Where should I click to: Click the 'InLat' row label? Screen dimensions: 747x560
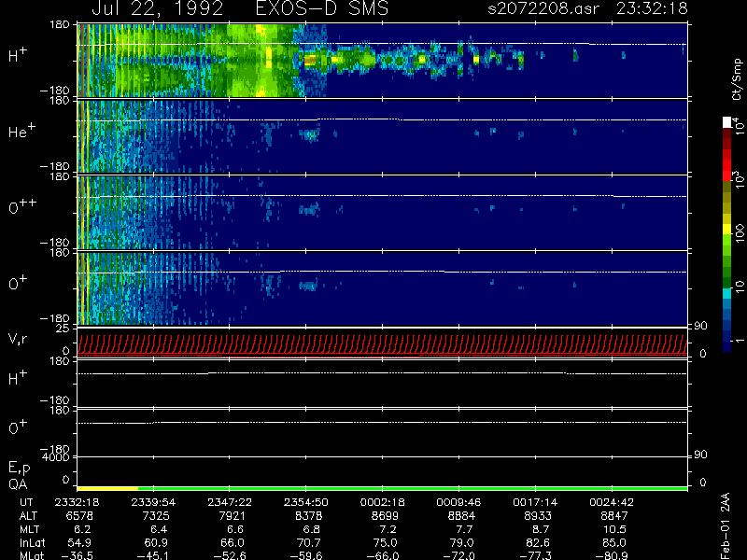pyautogui.click(x=33, y=542)
